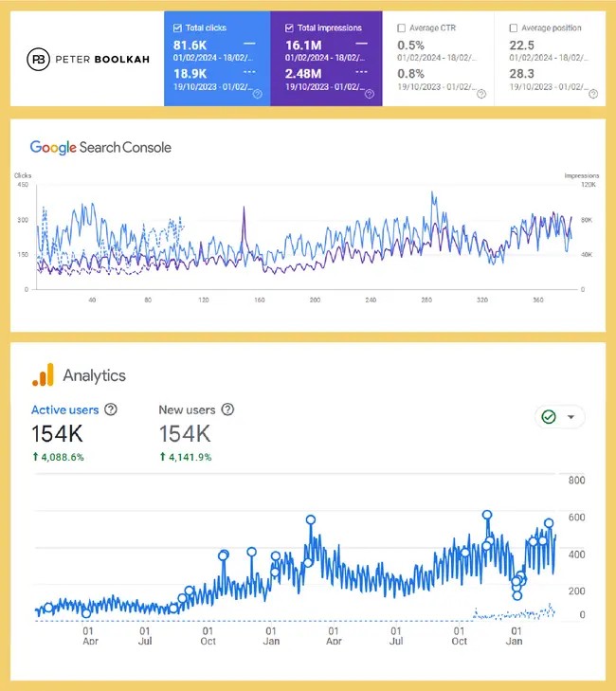
Task: Click the dashed line legend in Total clicks
Action: (x=249, y=72)
